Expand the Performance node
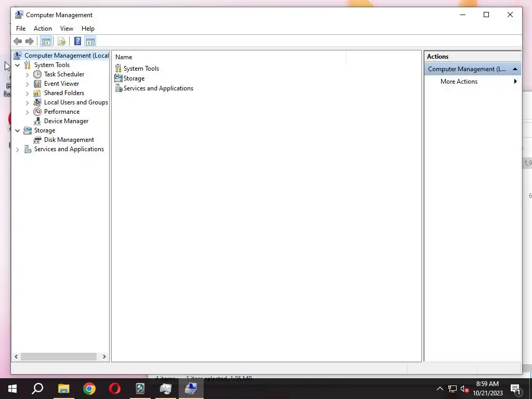 point(27,112)
